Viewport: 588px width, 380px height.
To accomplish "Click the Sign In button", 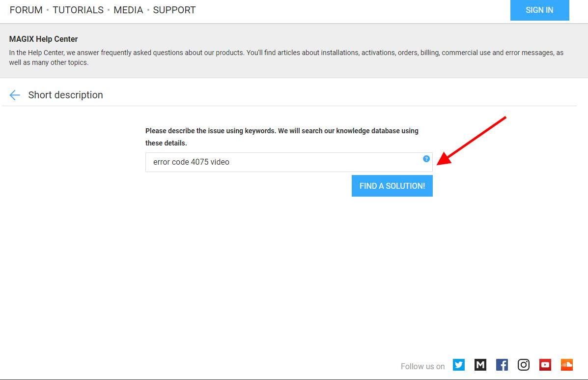I will click(540, 10).
